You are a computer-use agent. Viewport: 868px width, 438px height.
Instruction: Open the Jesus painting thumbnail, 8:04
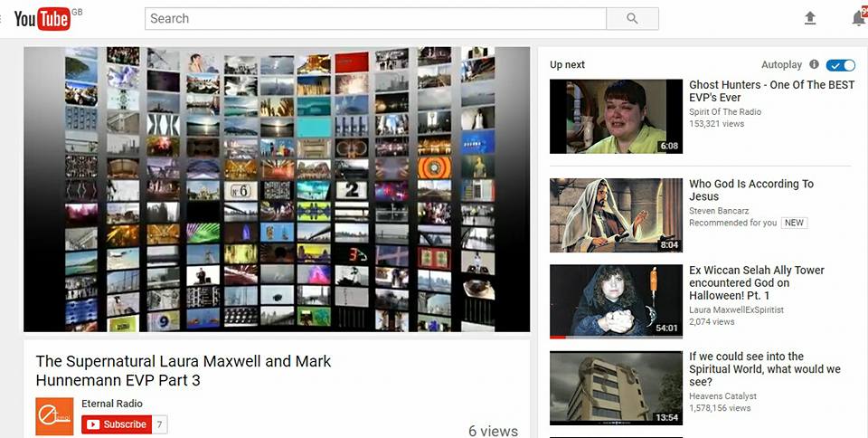616,215
